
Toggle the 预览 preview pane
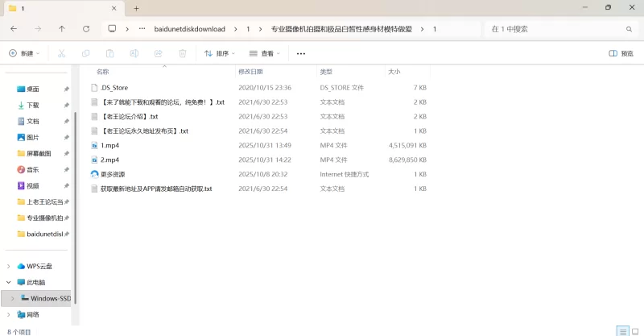coord(621,53)
